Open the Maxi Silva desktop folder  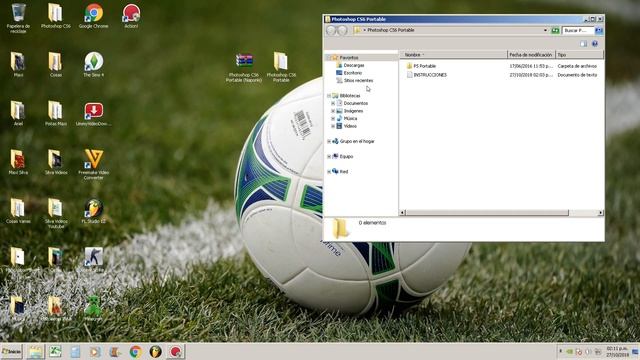coord(18,162)
